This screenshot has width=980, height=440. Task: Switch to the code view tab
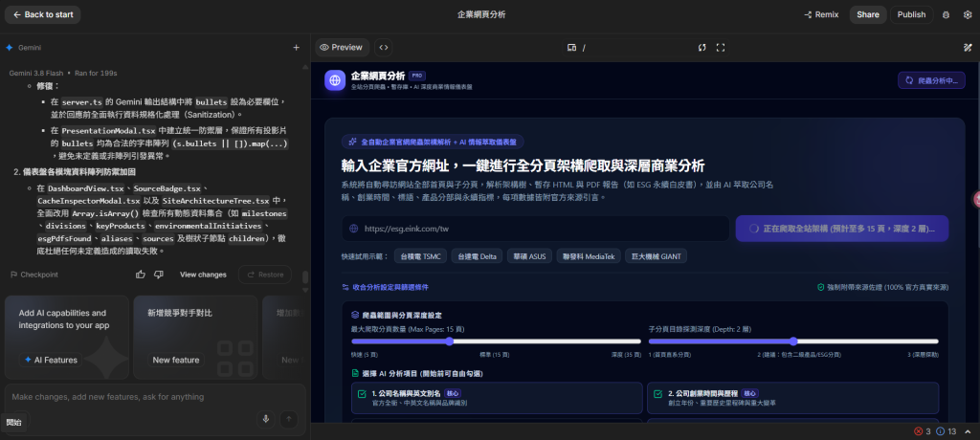tap(384, 48)
